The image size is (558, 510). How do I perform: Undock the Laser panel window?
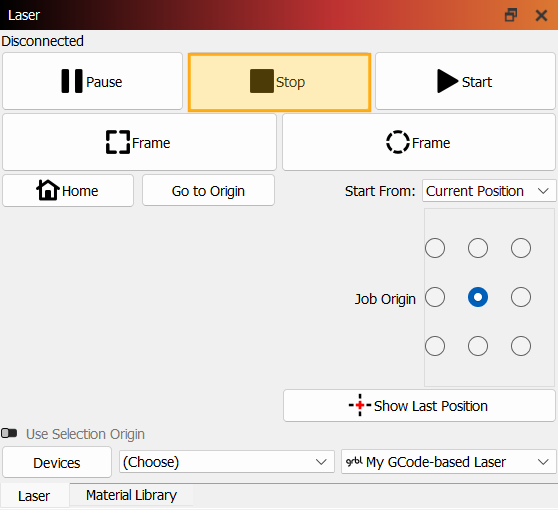[x=511, y=15]
